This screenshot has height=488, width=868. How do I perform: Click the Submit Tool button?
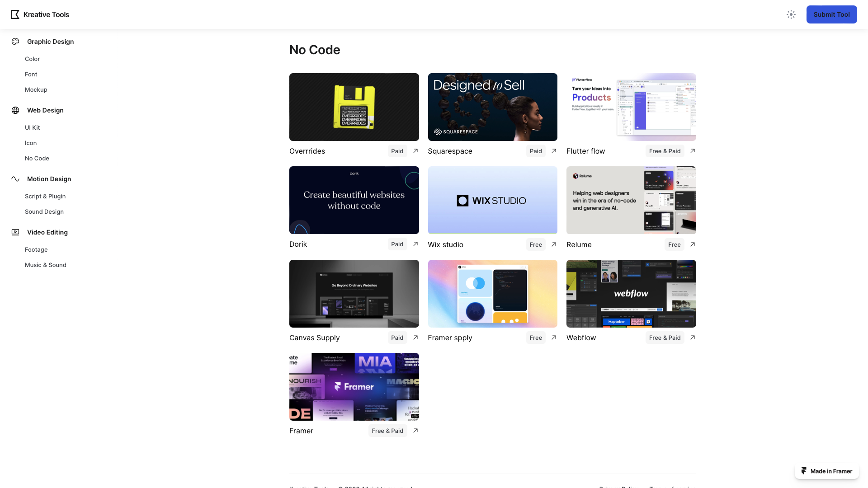tap(831, 14)
